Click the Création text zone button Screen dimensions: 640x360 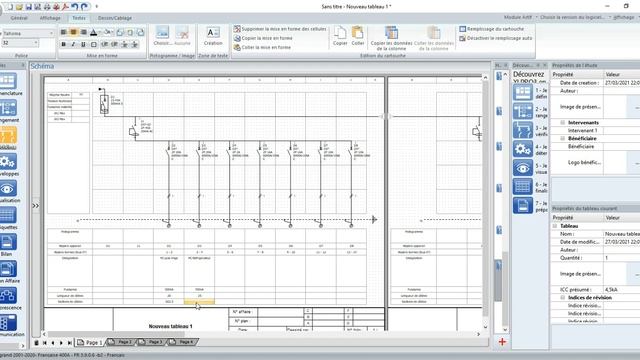(x=213, y=36)
